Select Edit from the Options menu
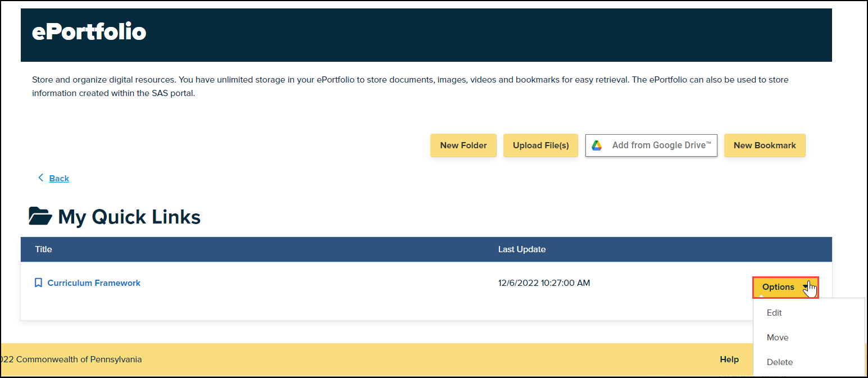The height and width of the screenshot is (378, 868). click(774, 312)
